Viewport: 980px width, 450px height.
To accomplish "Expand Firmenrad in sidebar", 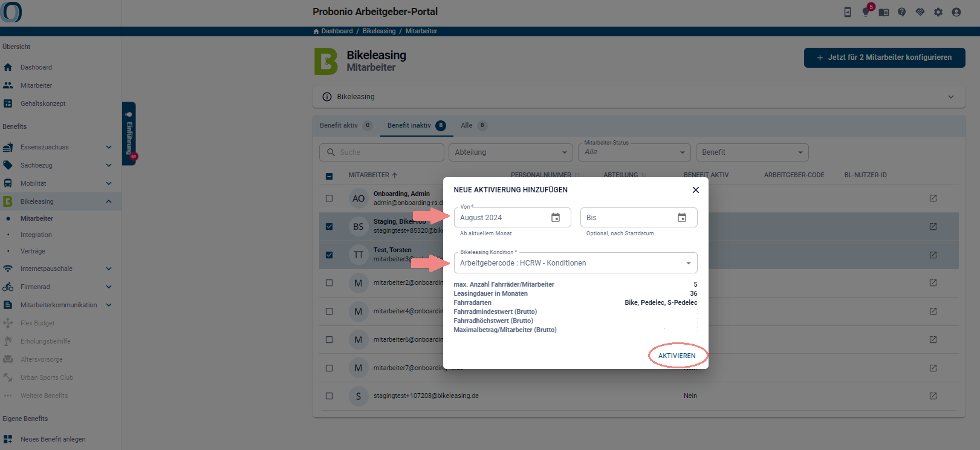I will 109,287.
